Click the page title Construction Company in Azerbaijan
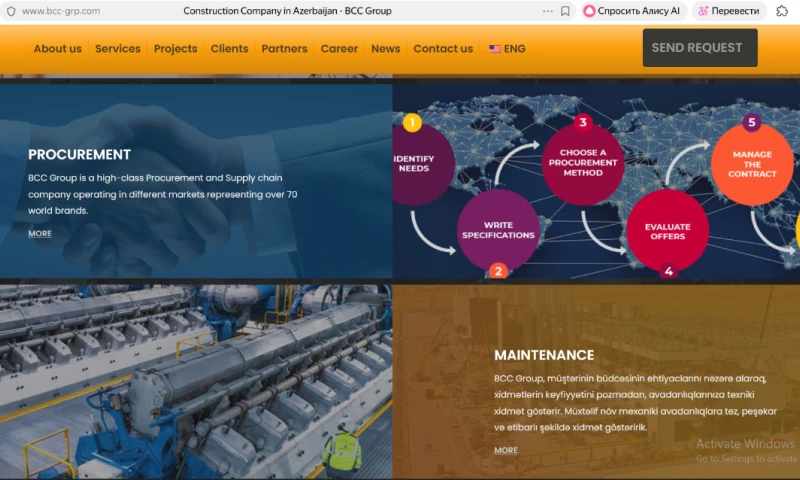This screenshot has height=480, width=800. tap(287, 11)
